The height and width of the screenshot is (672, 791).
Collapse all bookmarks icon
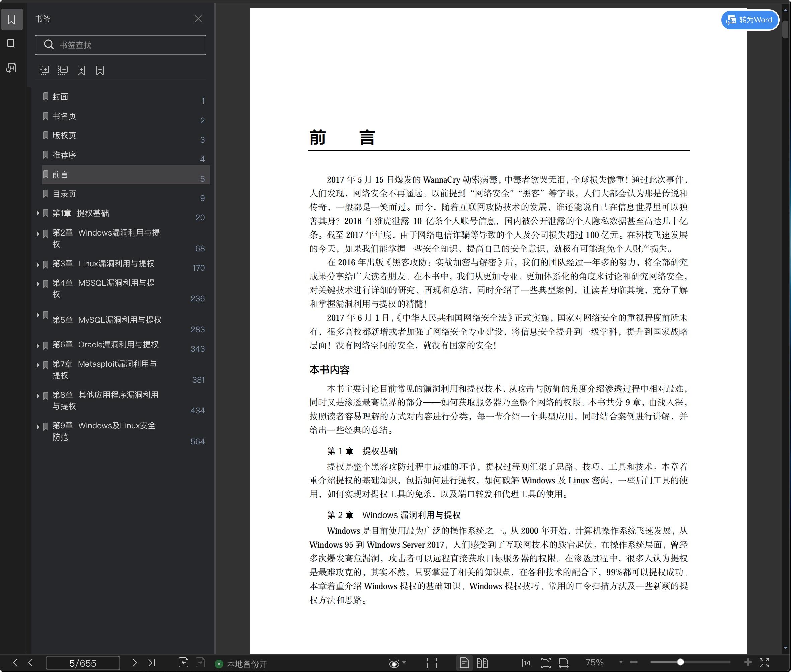63,70
